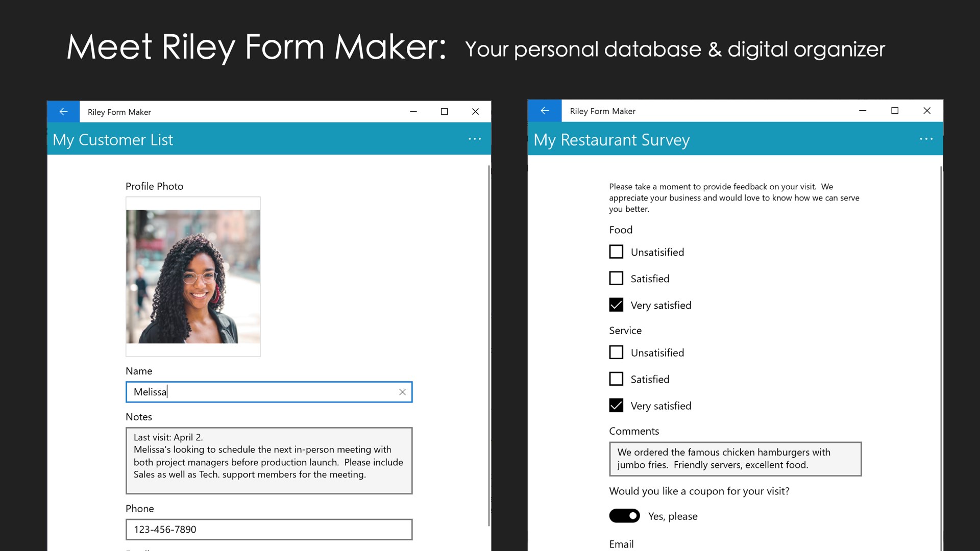Viewport: 980px width, 551px height.
Task: Go back in the Customer List window
Action: coord(63,112)
